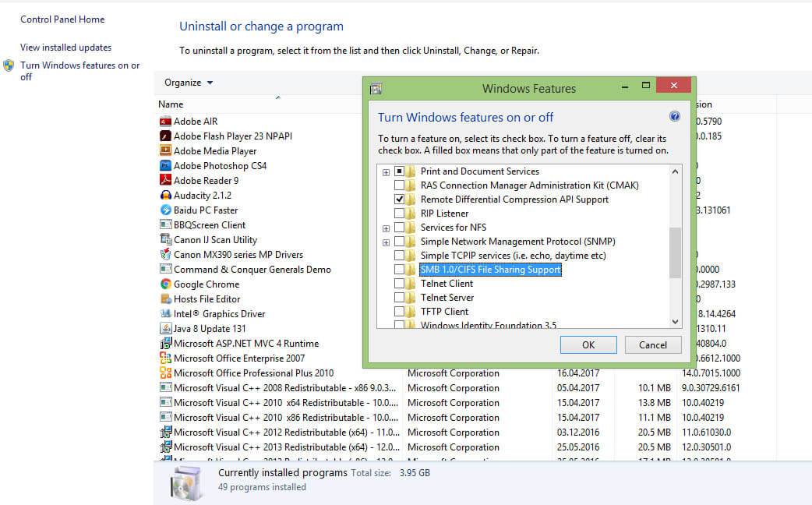The image size is (812, 505).
Task: Click the Microsoft Office Enterprise 2007 icon
Action: pos(165,358)
